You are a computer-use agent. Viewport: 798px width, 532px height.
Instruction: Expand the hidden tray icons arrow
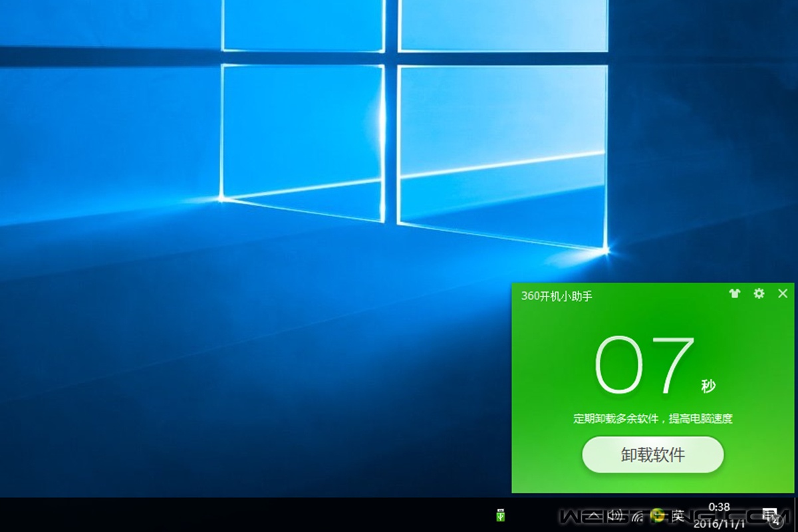tap(595, 515)
